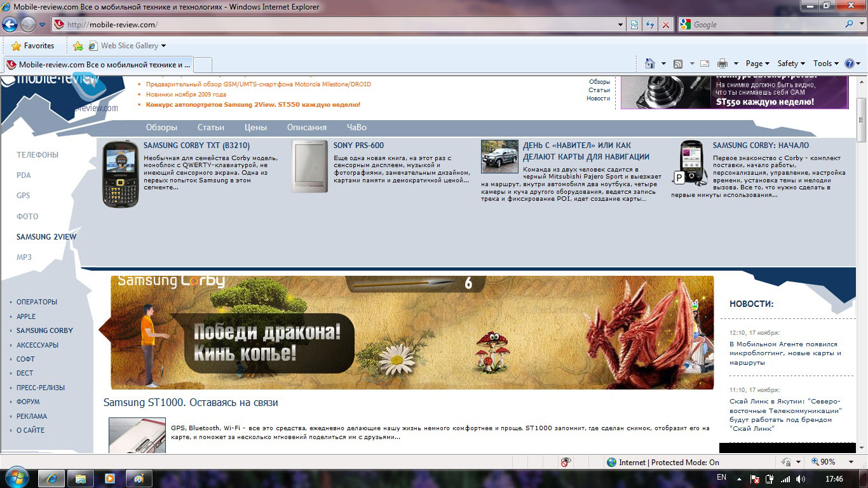Viewport: 868px width, 488px height.
Task: Open the Описания navigation item
Action: point(307,127)
